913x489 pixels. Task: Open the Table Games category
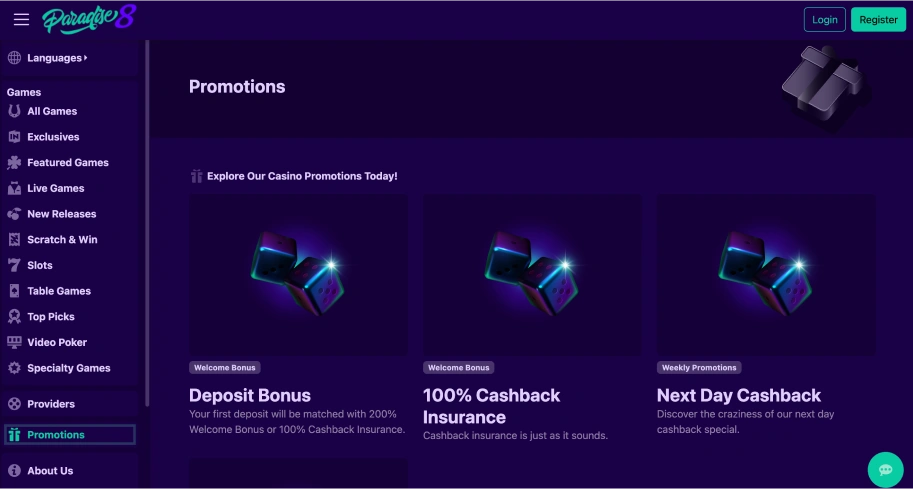point(59,291)
